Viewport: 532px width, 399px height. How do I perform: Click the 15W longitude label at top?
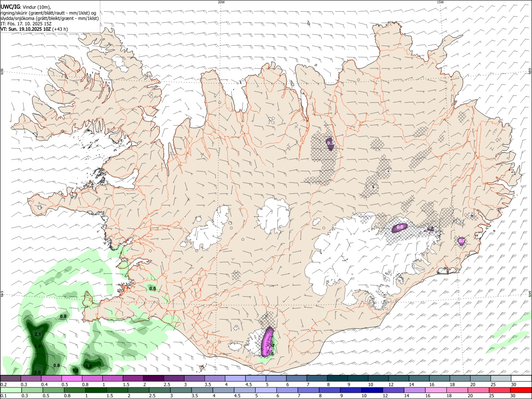[x=440, y=2]
